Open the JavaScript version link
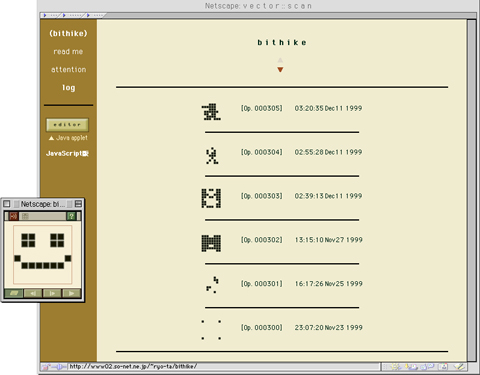The height and width of the screenshot is (375, 480). [67, 154]
